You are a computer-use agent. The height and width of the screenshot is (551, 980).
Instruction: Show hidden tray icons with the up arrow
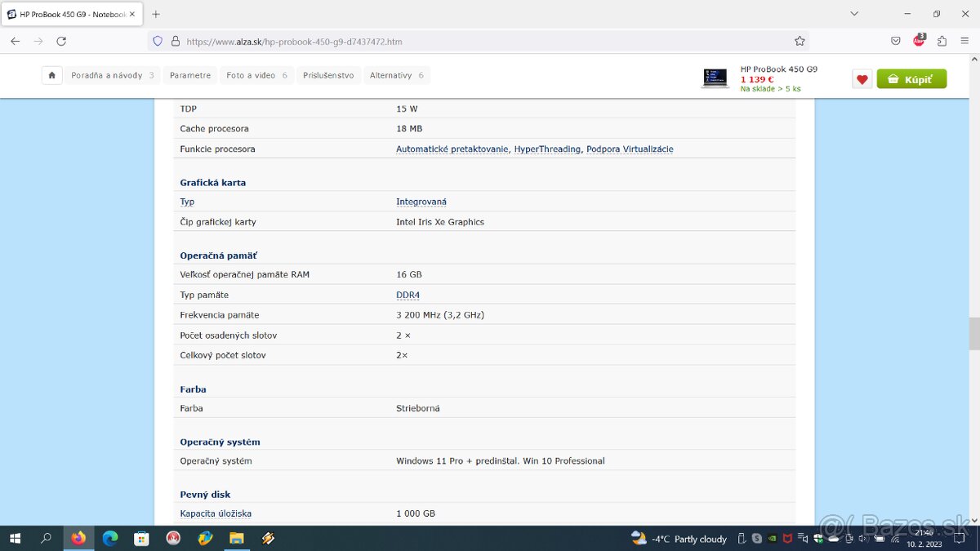pos(742,539)
